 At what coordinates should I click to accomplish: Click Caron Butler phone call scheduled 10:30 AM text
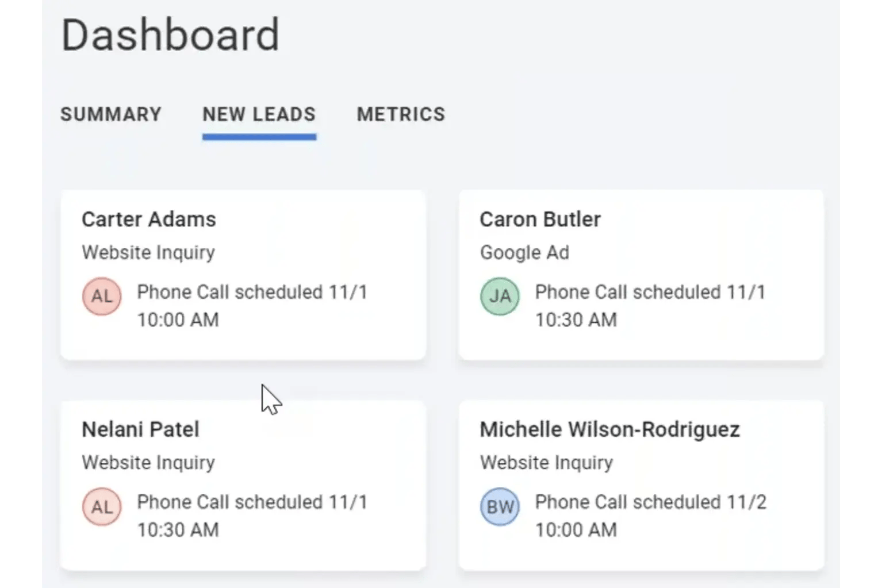click(x=650, y=306)
